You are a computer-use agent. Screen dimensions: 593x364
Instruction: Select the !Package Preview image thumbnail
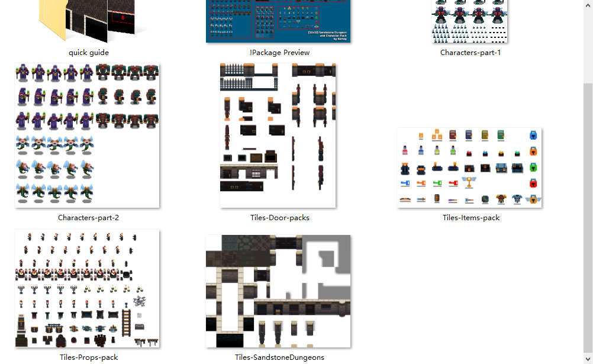pos(278,21)
